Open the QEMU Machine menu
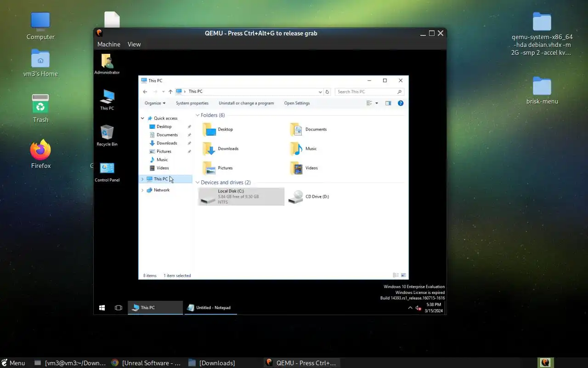The width and height of the screenshot is (588, 368). tap(109, 44)
